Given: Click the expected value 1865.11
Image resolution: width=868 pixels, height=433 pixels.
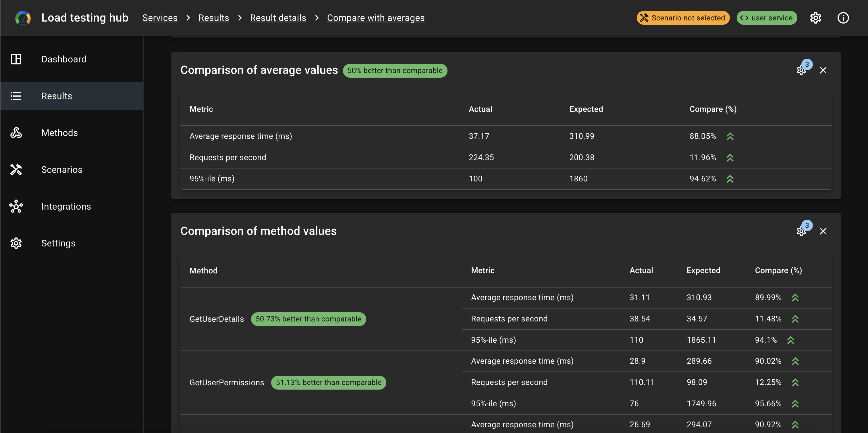Looking at the screenshot, I should pyautogui.click(x=701, y=340).
